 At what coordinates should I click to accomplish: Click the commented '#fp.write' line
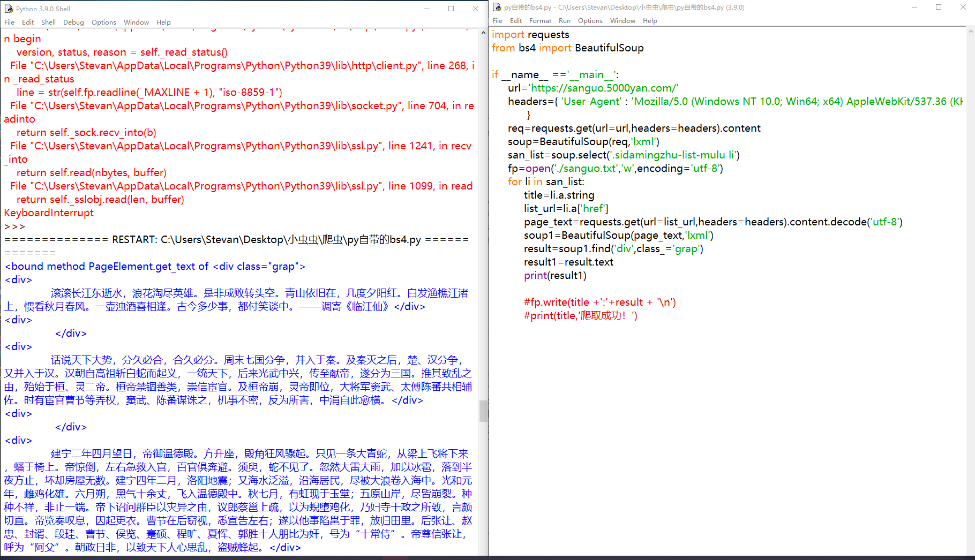600,302
